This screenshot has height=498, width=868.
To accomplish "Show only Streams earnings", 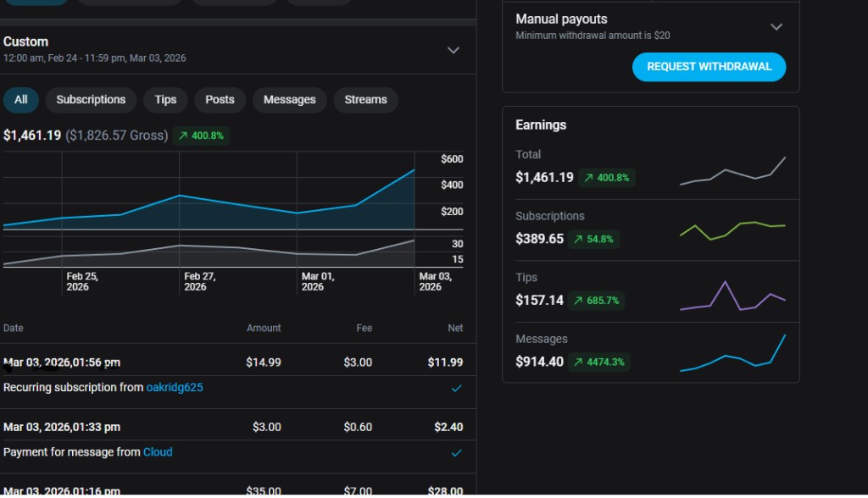I will tap(365, 100).
